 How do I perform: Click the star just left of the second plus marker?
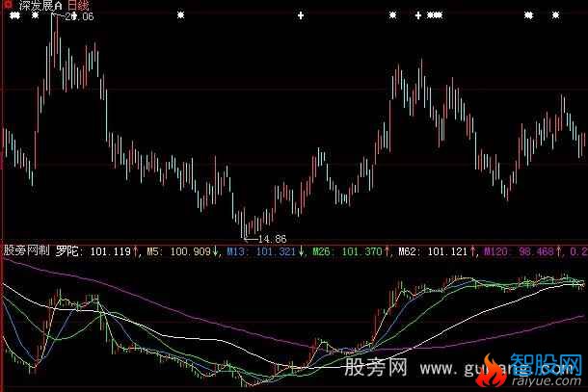392,15
